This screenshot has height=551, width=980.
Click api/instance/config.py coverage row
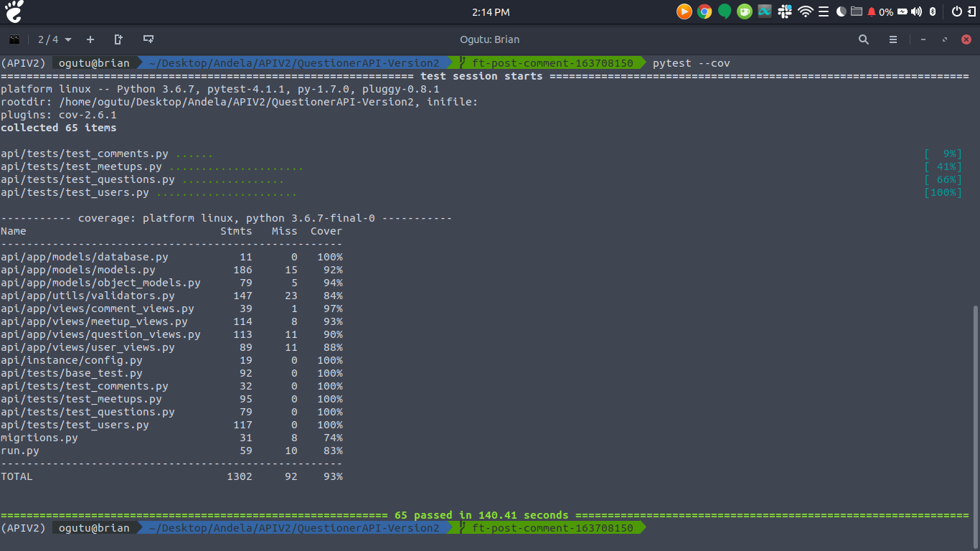tap(171, 360)
